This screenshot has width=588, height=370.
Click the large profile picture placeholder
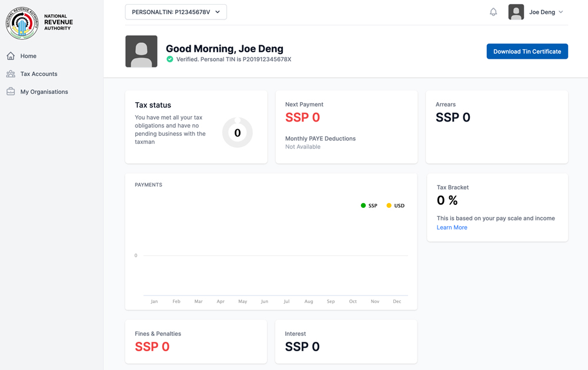(141, 51)
